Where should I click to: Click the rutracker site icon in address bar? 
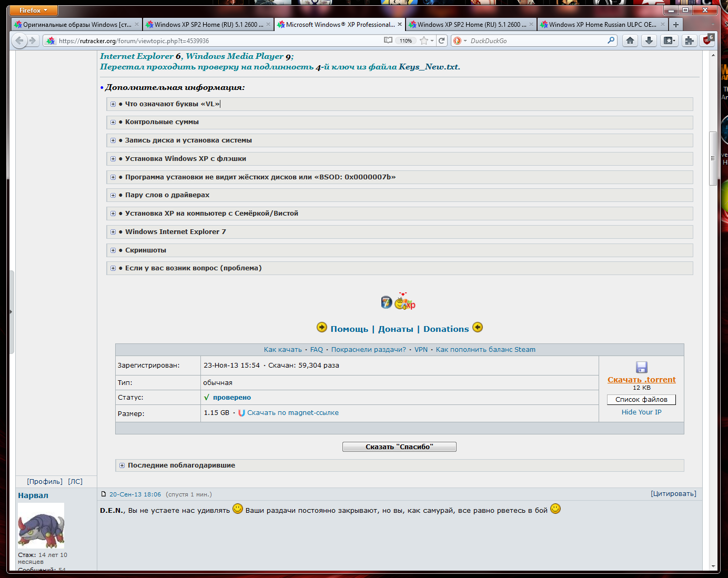(x=50, y=40)
